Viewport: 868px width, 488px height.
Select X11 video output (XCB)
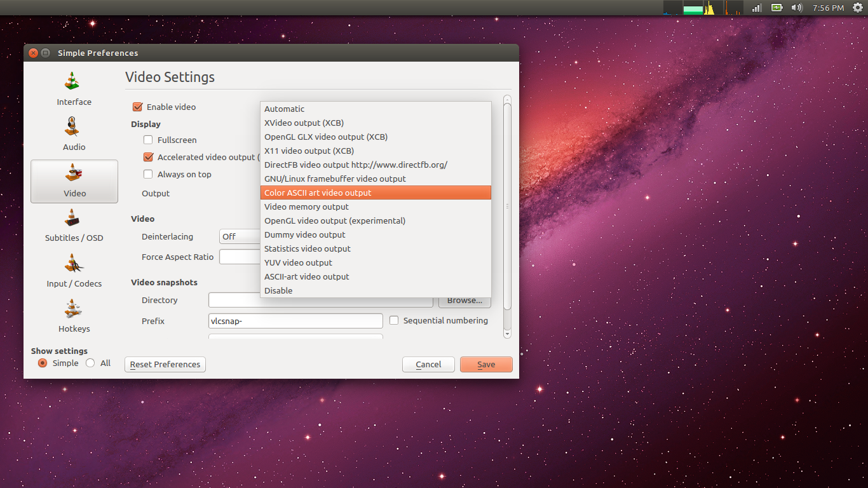pyautogui.click(x=376, y=151)
